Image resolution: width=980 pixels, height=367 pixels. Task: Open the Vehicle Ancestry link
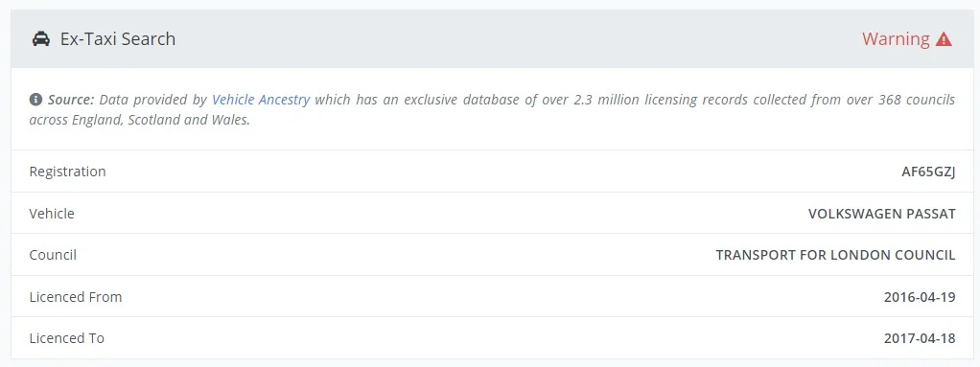(x=261, y=100)
